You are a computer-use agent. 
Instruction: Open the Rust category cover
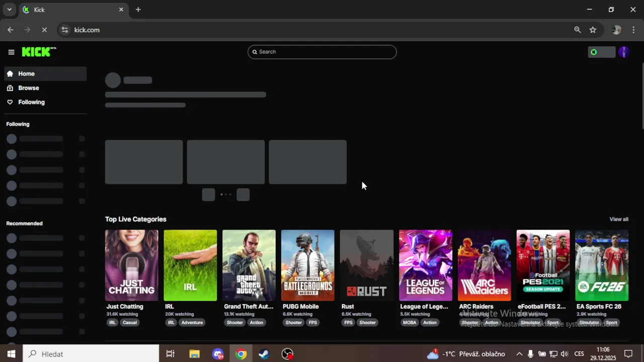(366, 265)
